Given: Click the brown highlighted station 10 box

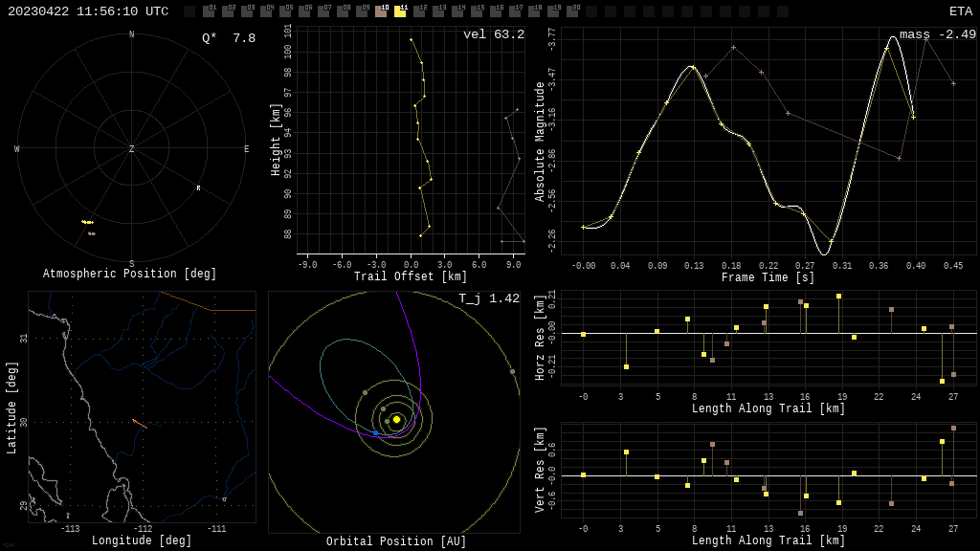Looking at the screenshot, I should [x=381, y=11].
